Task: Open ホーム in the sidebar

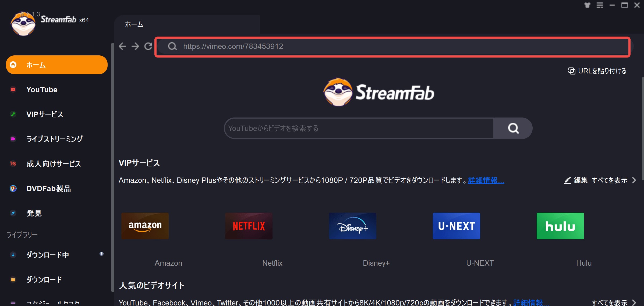Action: [57, 65]
